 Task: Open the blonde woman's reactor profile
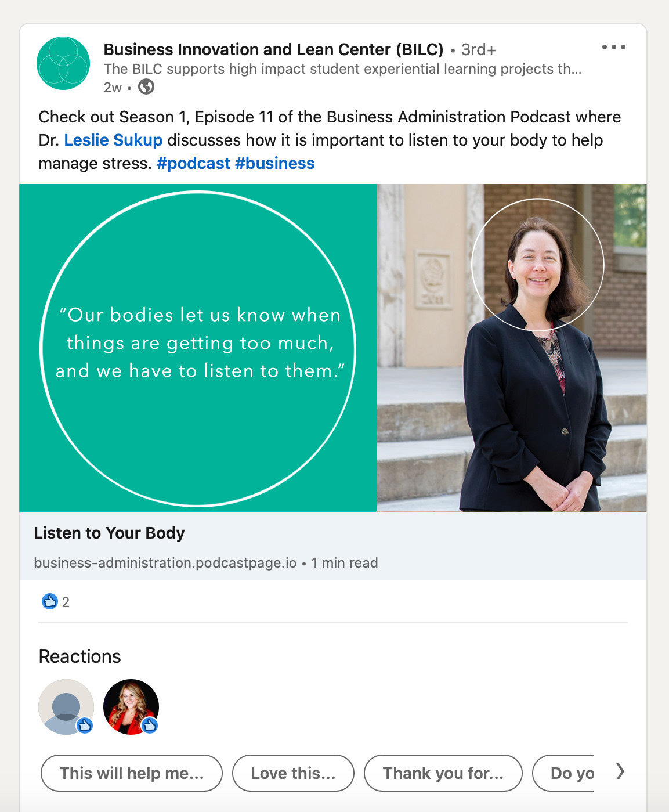point(131,706)
